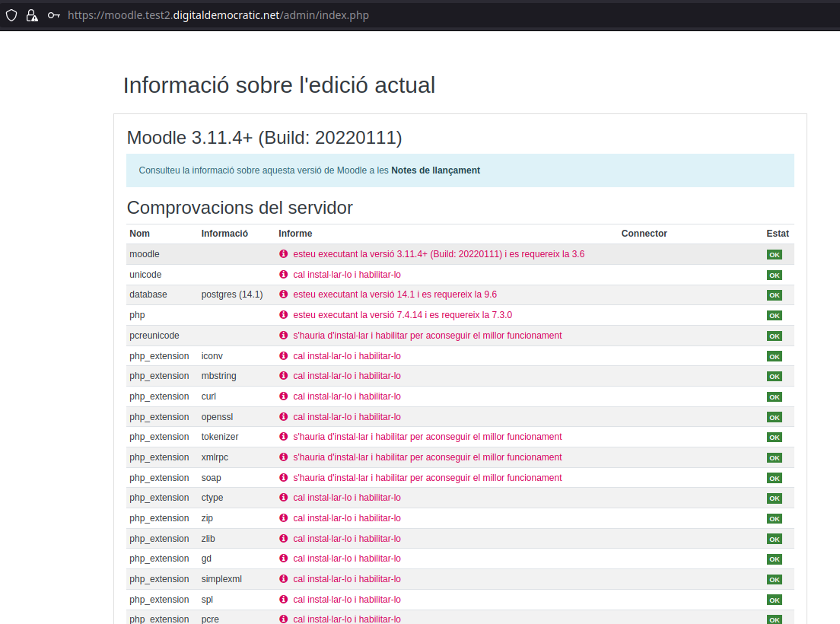The height and width of the screenshot is (624, 840).
Task: Select the 'Comprovacions del servidor' heading
Action: [x=240, y=207]
